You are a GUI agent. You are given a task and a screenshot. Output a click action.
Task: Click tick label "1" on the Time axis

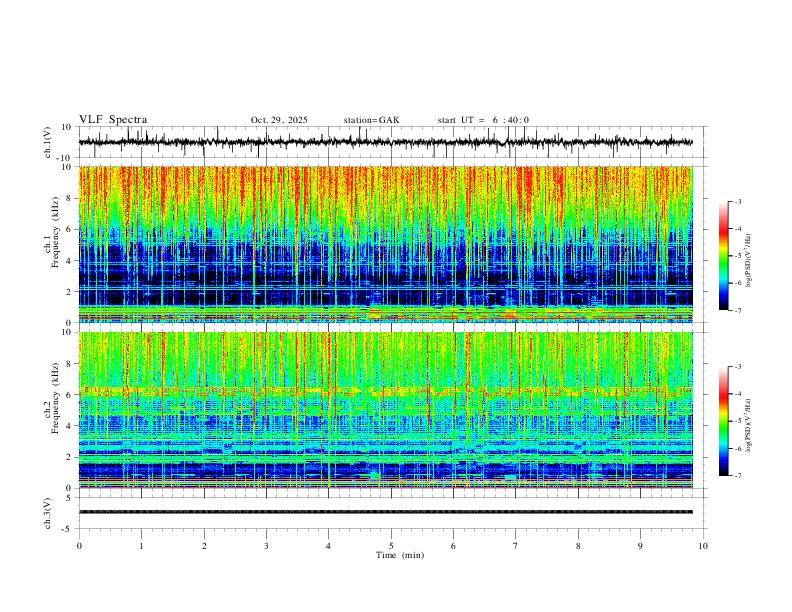point(141,546)
